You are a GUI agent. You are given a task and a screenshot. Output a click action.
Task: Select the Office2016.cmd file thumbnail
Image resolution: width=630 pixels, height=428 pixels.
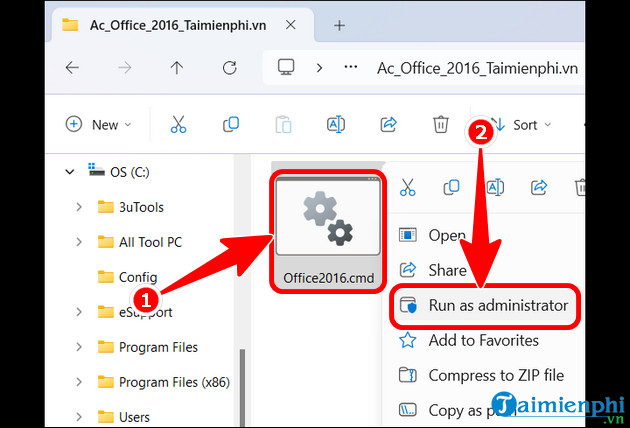pyautogui.click(x=328, y=216)
